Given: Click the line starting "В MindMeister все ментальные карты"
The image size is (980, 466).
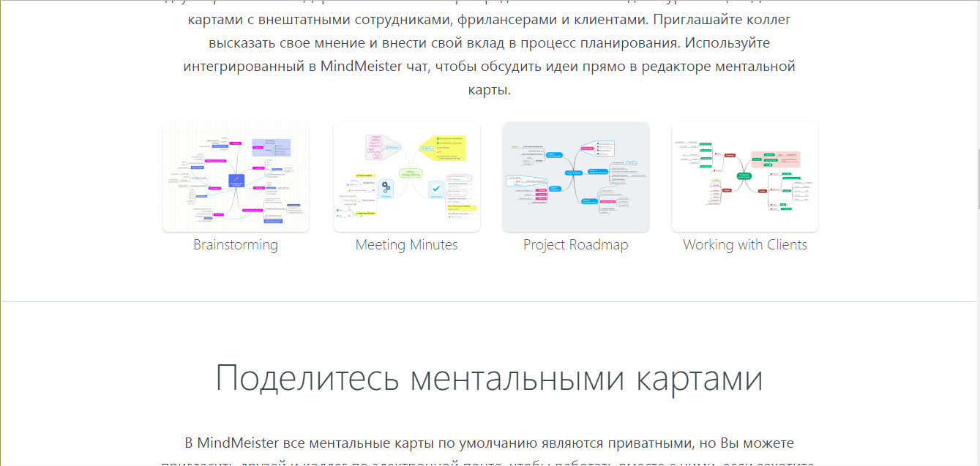Looking at the screenshot, I should (489, 443).
